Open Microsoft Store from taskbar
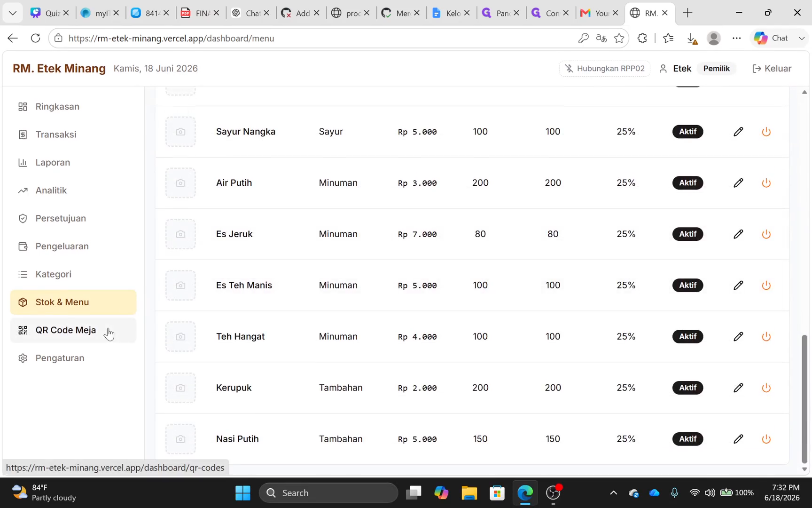This screenshot has width=812, height=508. click(497, 493)
